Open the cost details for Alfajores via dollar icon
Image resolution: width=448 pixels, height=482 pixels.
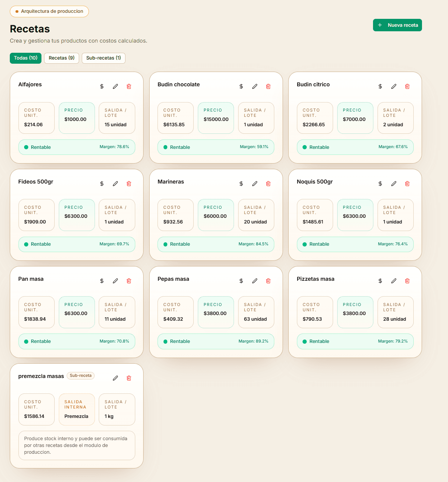coord(101,86)
